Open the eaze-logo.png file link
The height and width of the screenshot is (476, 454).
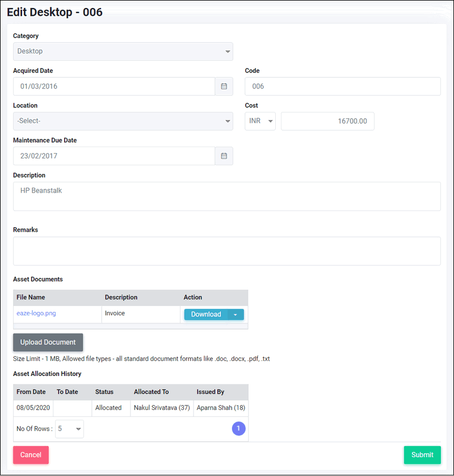(x=36, y=314)
